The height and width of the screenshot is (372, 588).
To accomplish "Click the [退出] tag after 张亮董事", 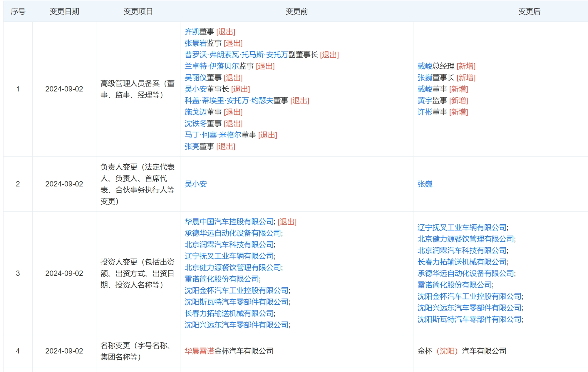I will 226,146.
